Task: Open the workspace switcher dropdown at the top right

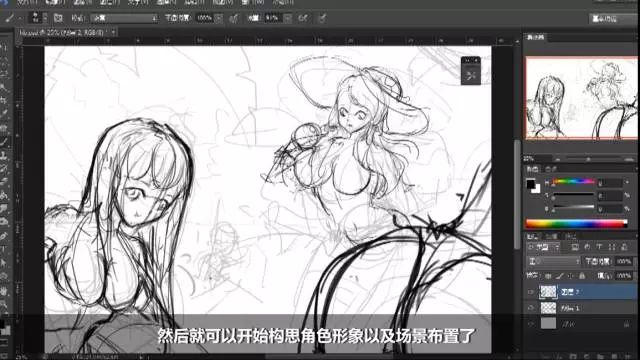Action: coord(613,19)
